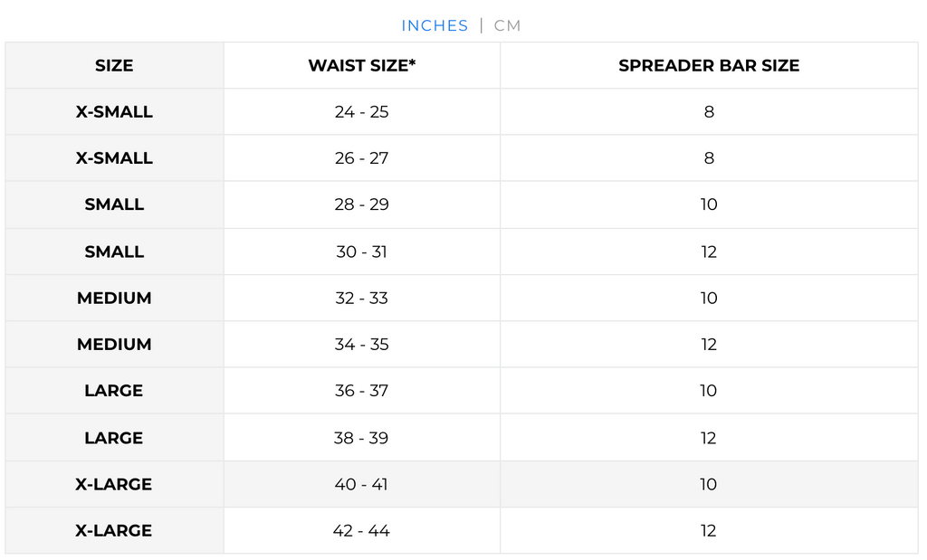
Task: Click the SIZE column header
Action: tap(114, 65)
